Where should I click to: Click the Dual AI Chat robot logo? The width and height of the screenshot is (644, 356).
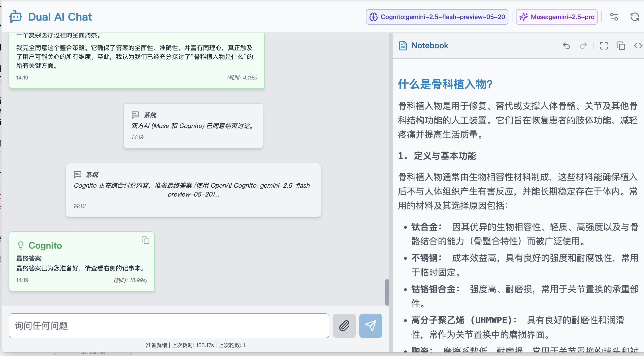[16, 17]
